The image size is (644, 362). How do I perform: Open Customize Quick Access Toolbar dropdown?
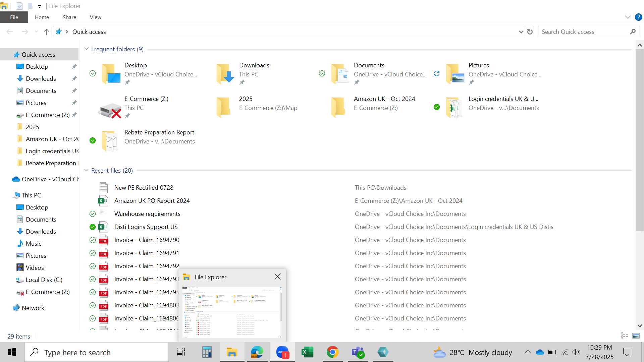[39, 6]
